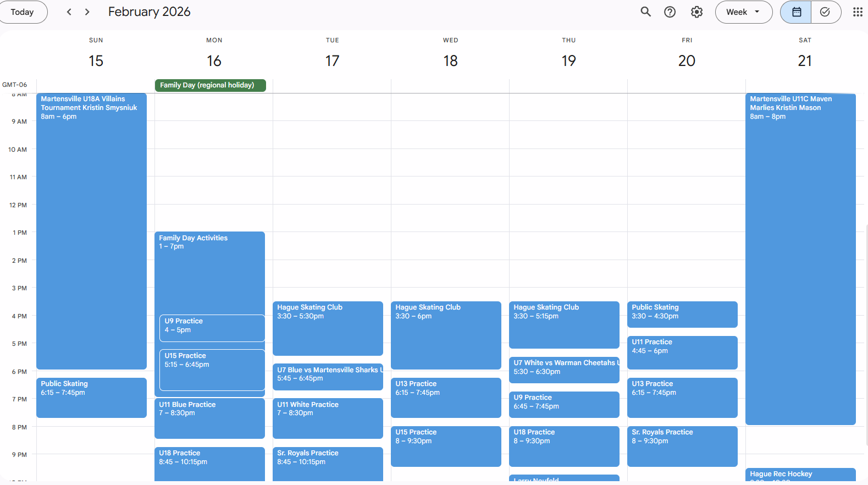Select Friday 20 date header
868x485 pixels.
pyautogui.click(x=687, y=60)
